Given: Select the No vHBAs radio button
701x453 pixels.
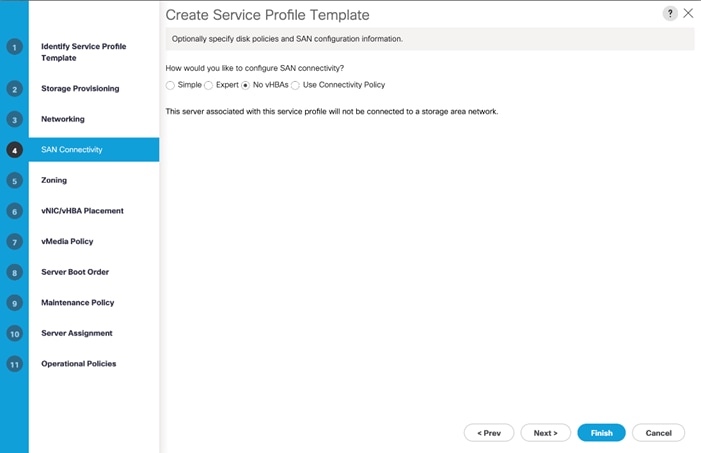Looking at the screenshot, I should click(245, 85).
